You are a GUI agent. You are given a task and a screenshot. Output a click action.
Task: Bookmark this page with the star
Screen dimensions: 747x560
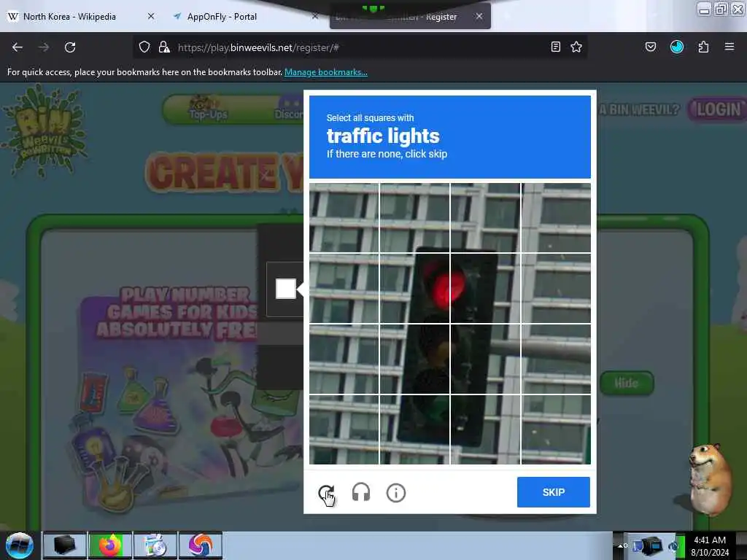pos(576,47)
